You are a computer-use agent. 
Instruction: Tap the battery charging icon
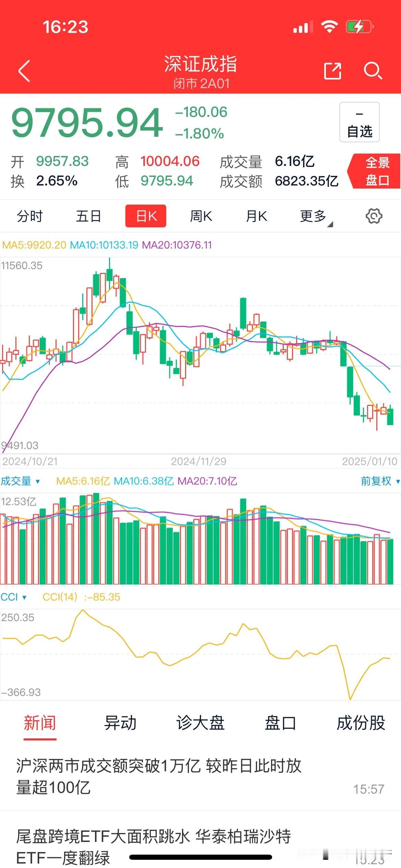click(x=360, y=26)
